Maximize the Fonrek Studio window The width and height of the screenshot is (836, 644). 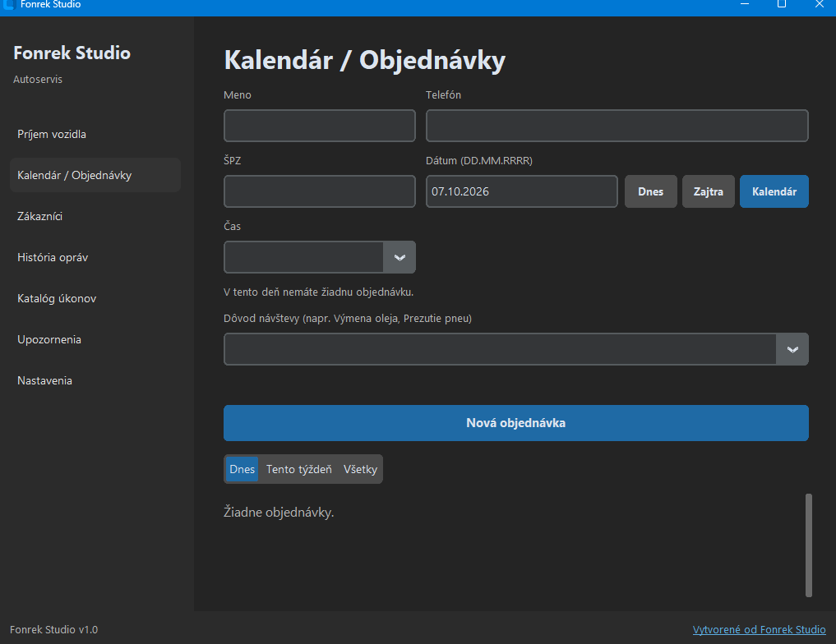point(782,4)
